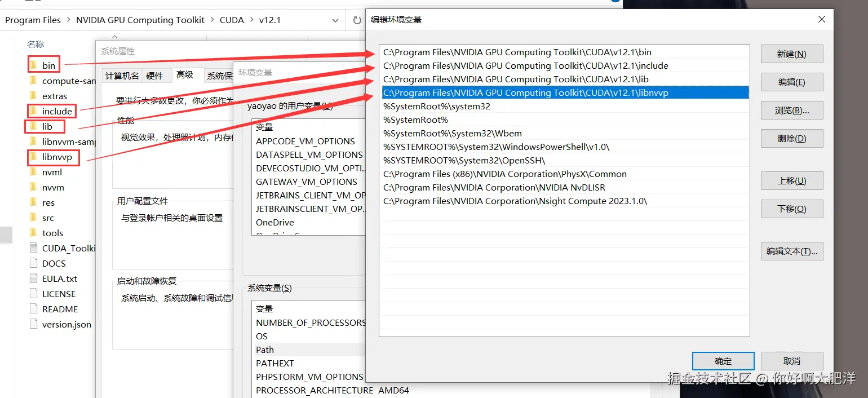Click the 编辑文本(T)... button

[x=791, y=251]
